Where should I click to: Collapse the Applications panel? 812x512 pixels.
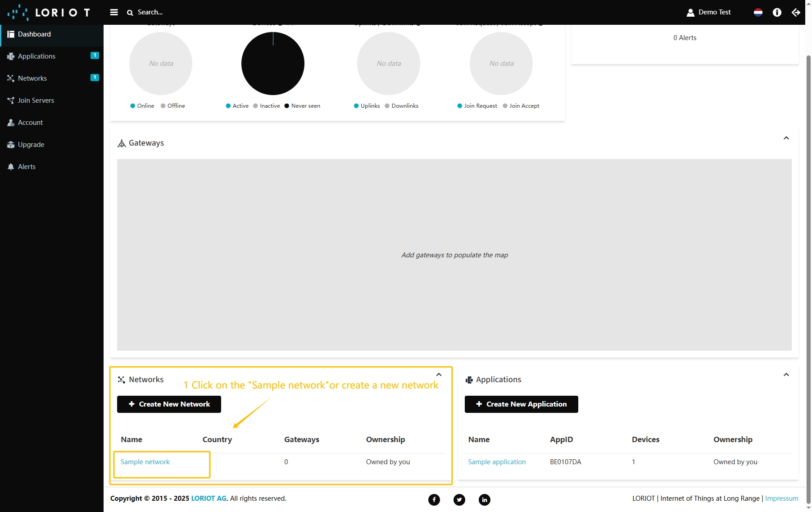pos(786,375)
